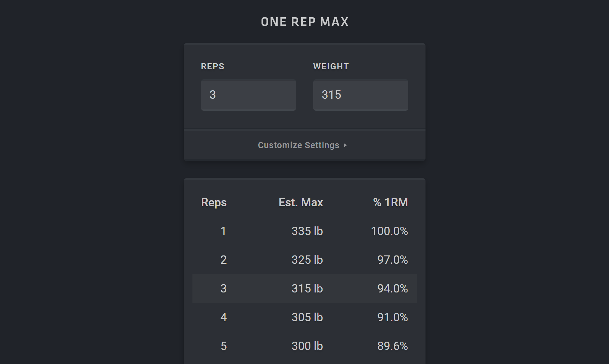Image resolution: width=609 pixels, height=364 pixels.
Task: Click the Reps column header
Action: [214, 202]
